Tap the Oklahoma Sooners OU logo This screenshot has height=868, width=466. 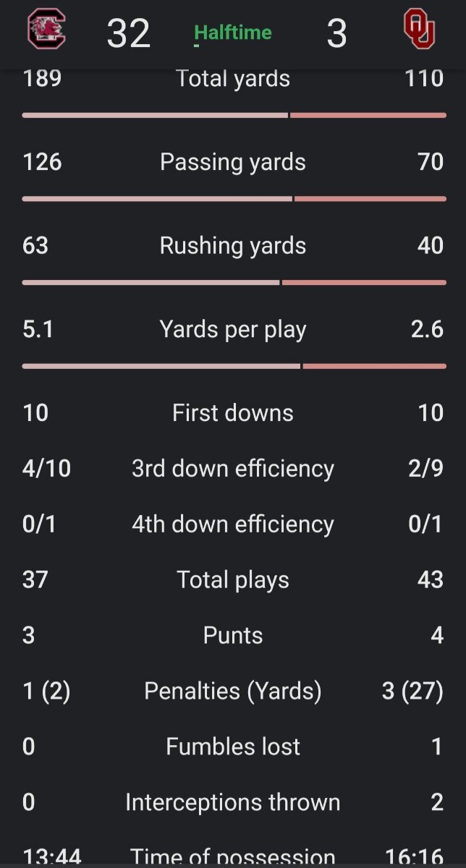click(x=420, y=31)
